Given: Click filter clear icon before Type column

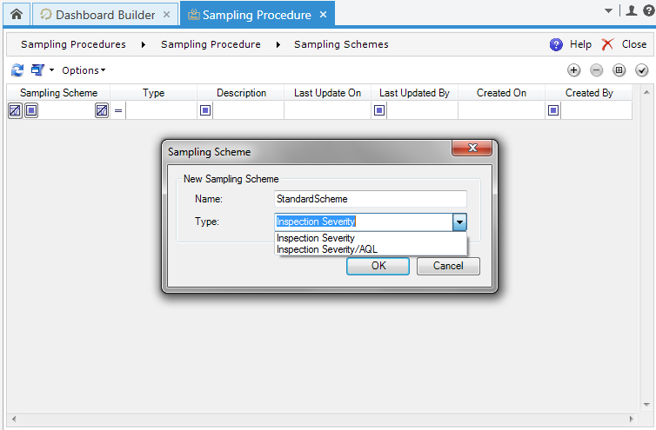Looking at the screenshot, I should click(102, 110).
